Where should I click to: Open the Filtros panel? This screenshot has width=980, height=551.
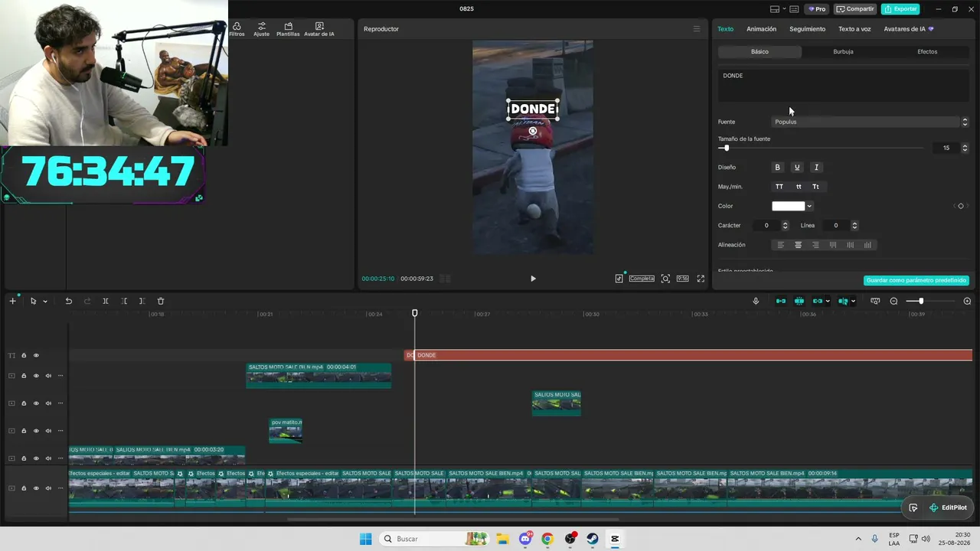pyautogui.click(x=237, y=30)
